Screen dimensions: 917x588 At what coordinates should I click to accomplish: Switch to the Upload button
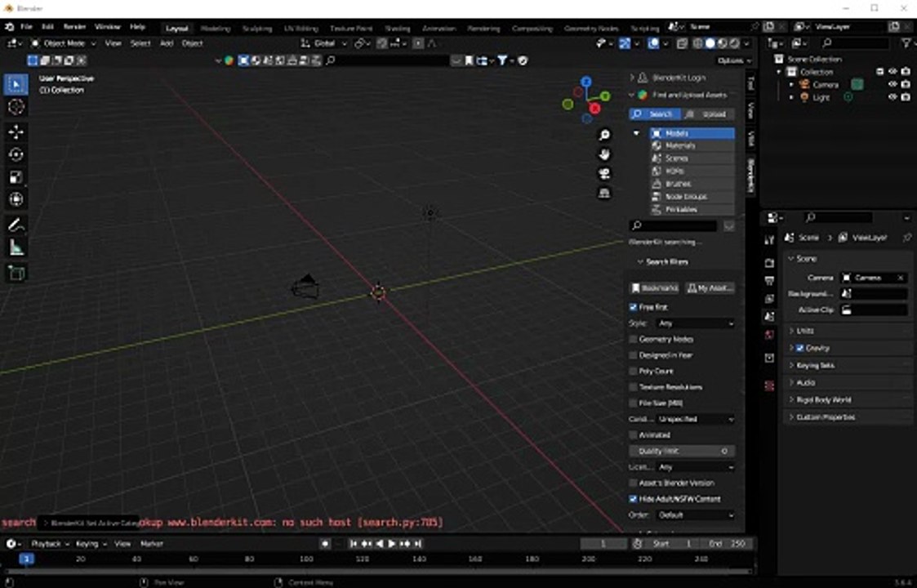tap(708, 114)
